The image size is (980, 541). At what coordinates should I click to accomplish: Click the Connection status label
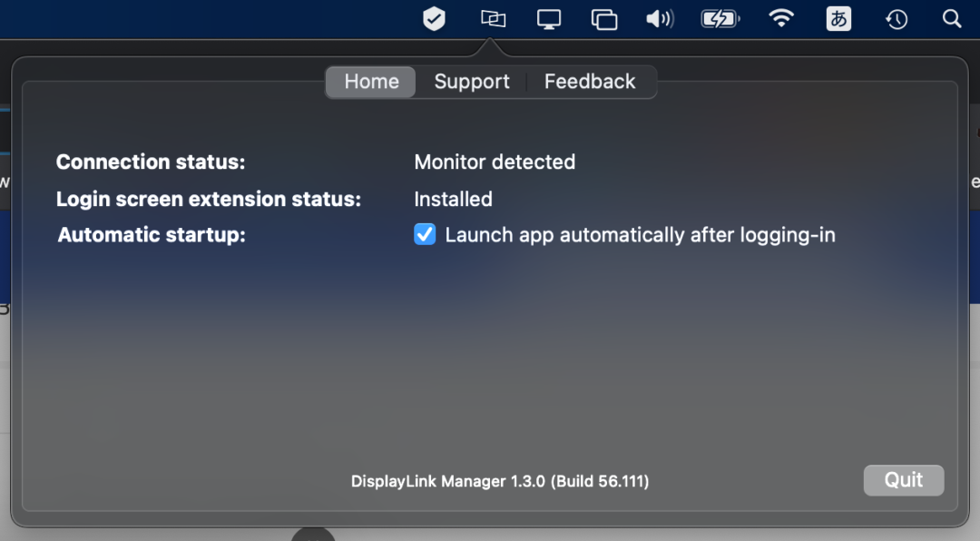tap(151, 162)
